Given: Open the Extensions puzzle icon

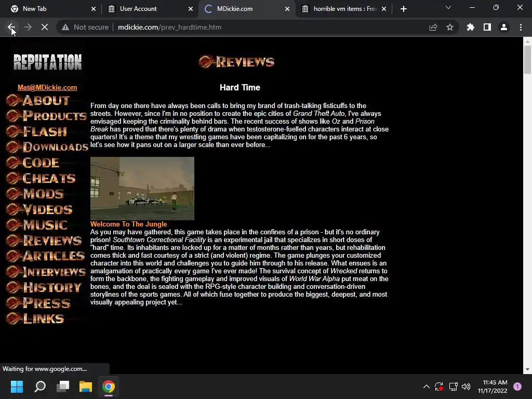Looking at the screenshot, I should tap(470, 27).
